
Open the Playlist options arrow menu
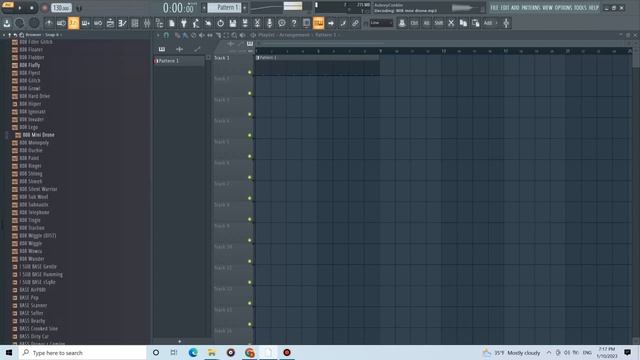point(158,36)
